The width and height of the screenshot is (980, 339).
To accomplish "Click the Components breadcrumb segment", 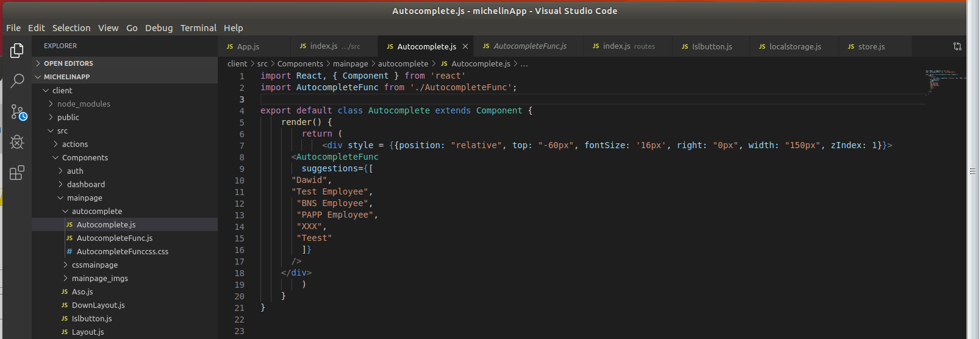I will point(300,64).
